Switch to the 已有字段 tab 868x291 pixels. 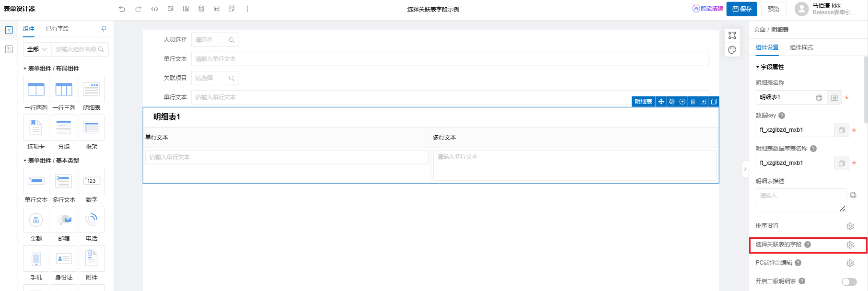click(58, 29)
